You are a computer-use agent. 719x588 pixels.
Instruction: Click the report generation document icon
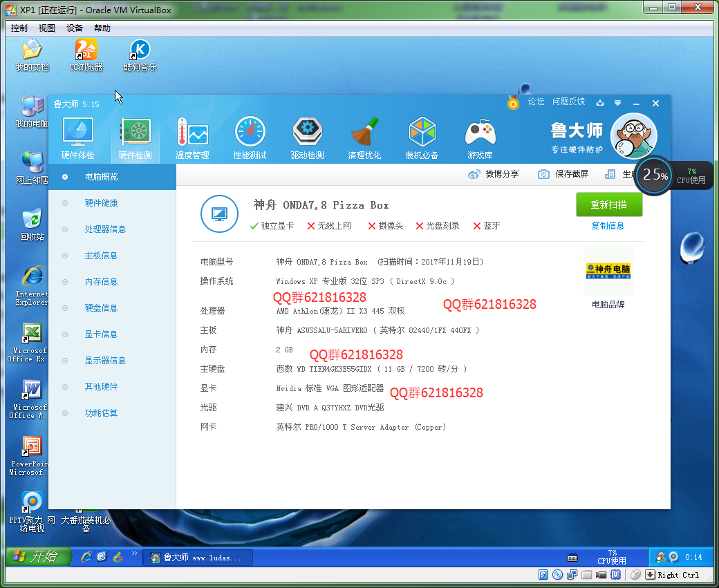pyautogui.click(x=610, y=174)
